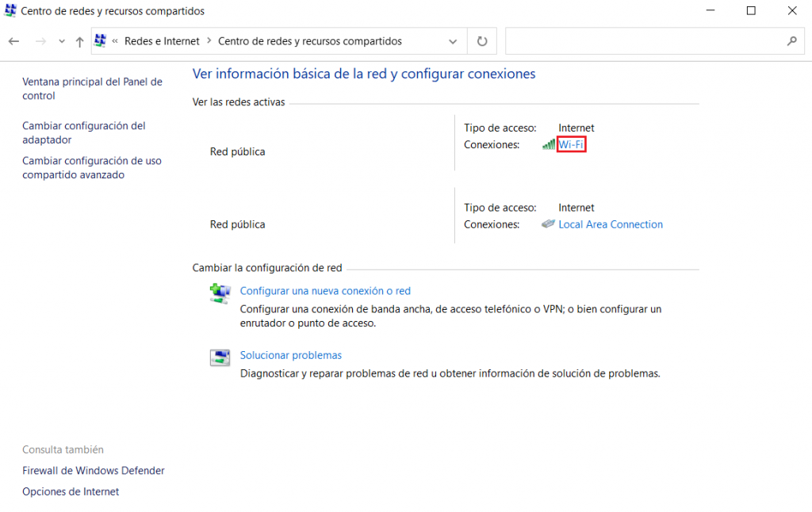Expand the breadcrumb chevron after Redes e Internet
The height and width of the screenshot is (512, 812).
coord(209,41)
